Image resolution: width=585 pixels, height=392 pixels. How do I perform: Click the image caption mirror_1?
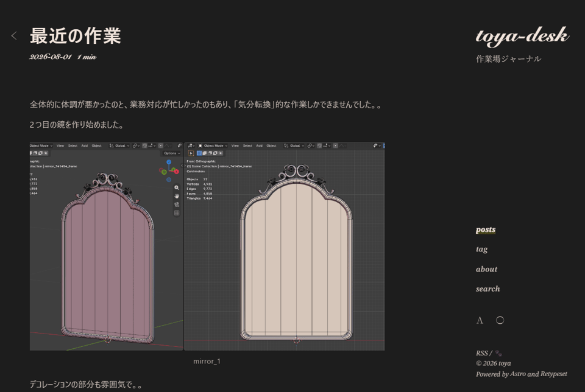click(207, 362)
